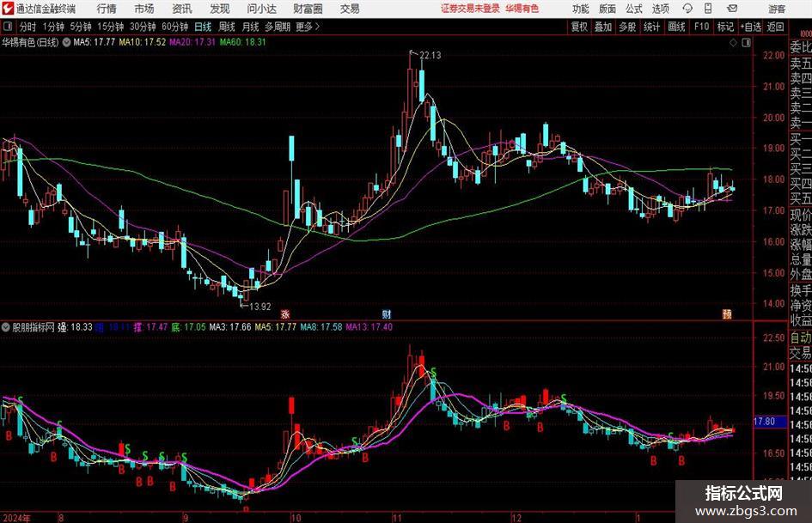Switch to 5分钟 period tab
This screenshot has width=812, height=523.
[80, 27]
